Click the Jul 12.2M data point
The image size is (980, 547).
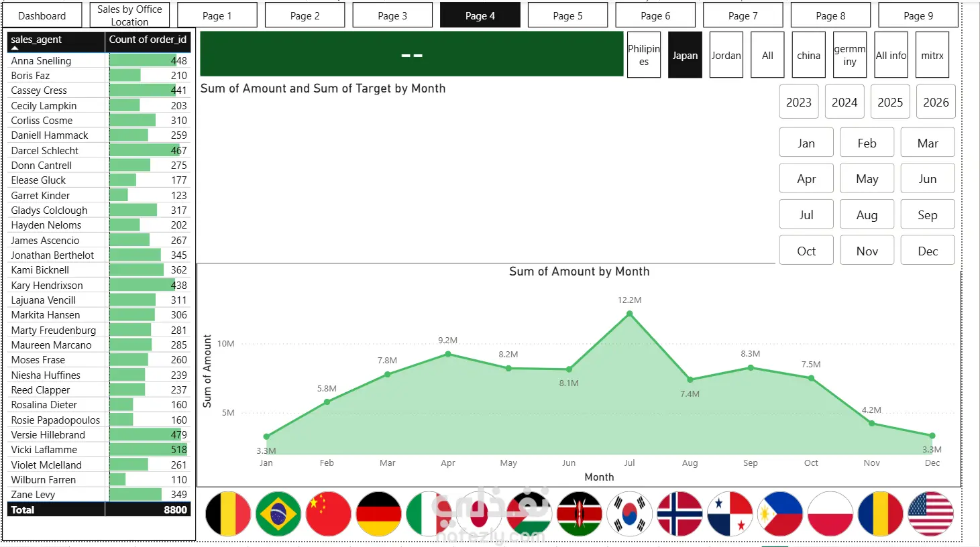coord(629,313)
